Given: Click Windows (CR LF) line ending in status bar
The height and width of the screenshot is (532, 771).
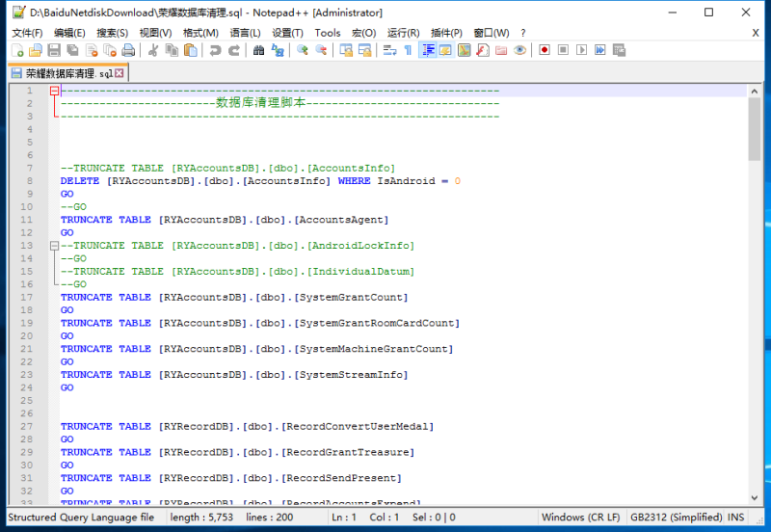Looking at the screenshot, I should 581,518.
